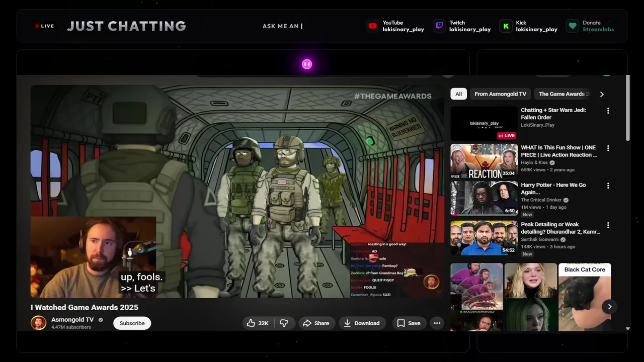Dislike the video with thumbs down
The height and width of the screenshot is (362, 644).
[284, 323]
